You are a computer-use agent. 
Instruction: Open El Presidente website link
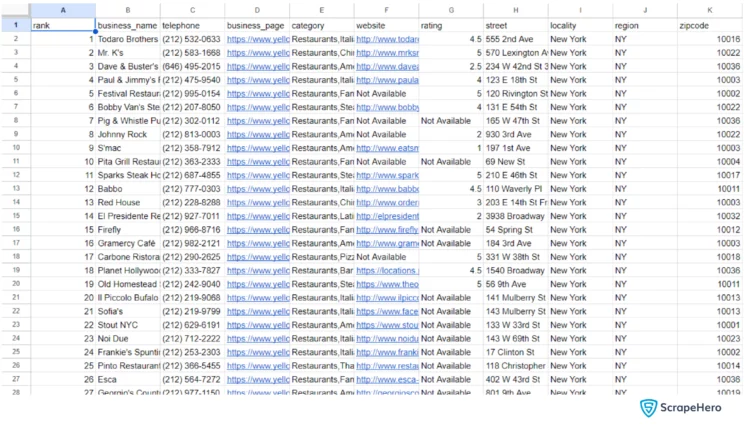tap(387, 216)
